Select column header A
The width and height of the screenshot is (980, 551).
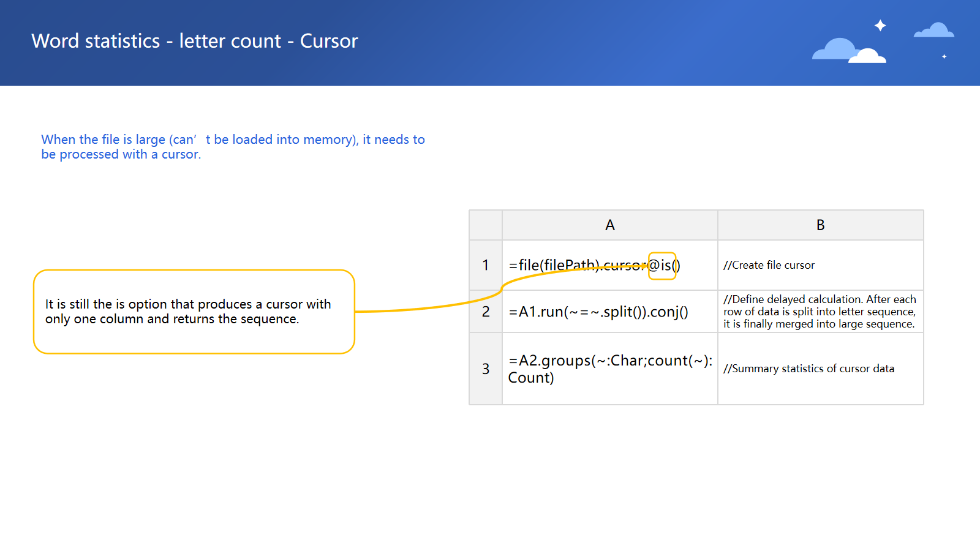pos(609,225)
